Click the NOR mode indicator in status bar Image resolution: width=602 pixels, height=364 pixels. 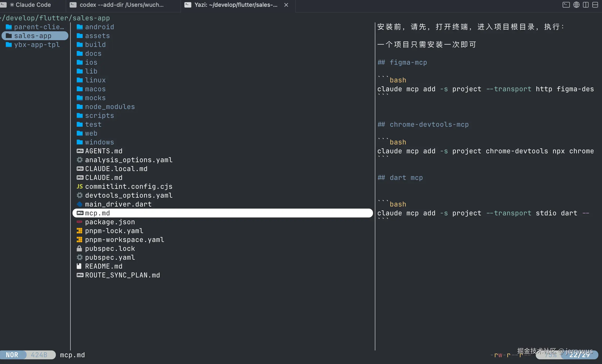(x=12, y=355)
